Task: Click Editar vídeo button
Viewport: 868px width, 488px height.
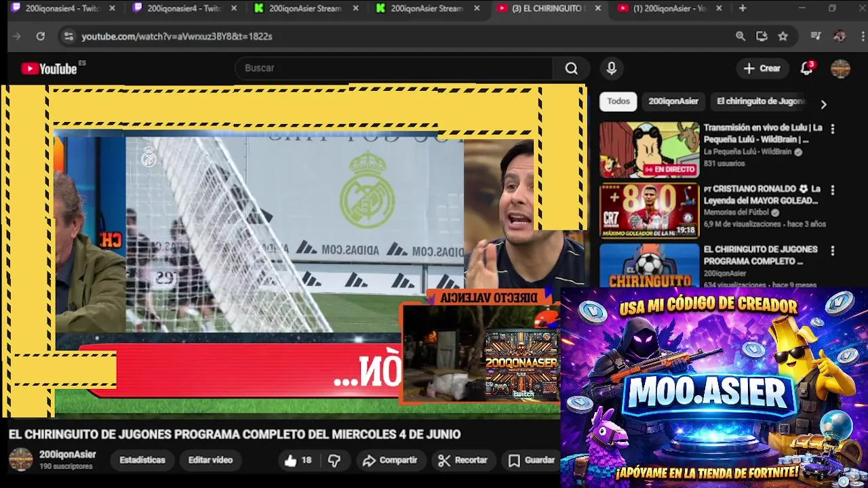Action: [210, 460]
